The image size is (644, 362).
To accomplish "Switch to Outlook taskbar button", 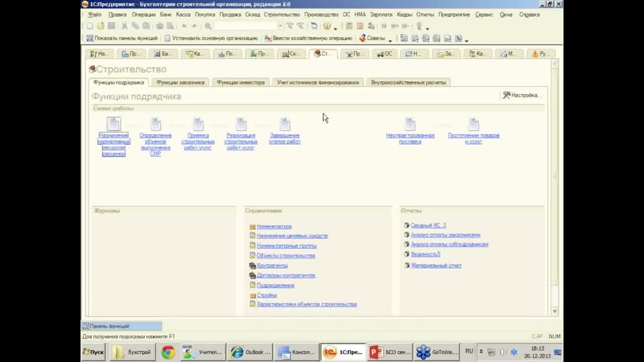I will click(250, 352).
